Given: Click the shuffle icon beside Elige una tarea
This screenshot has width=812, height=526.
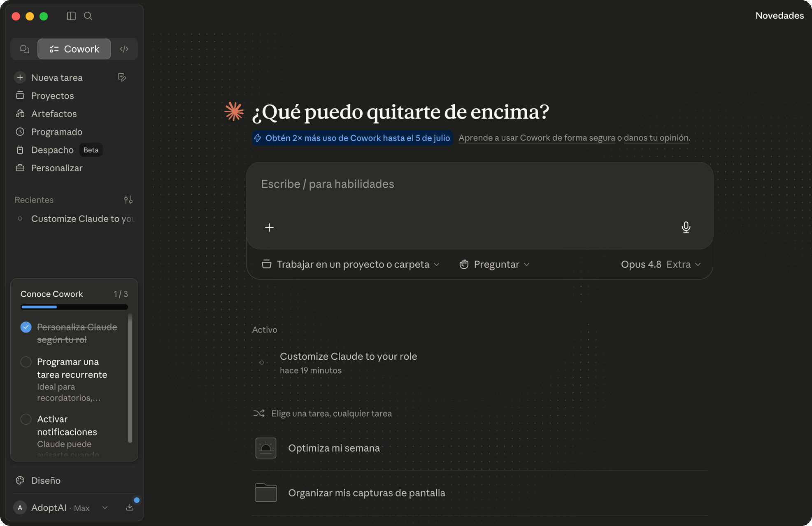Looking at the screenshot, I should click(x=259, y=413).
